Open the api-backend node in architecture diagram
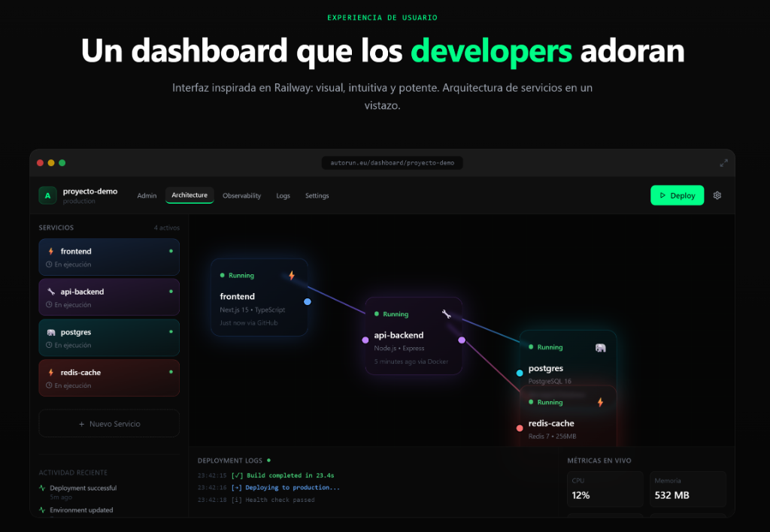This screenshot has height=532, width=770. [x=414, y=336]
